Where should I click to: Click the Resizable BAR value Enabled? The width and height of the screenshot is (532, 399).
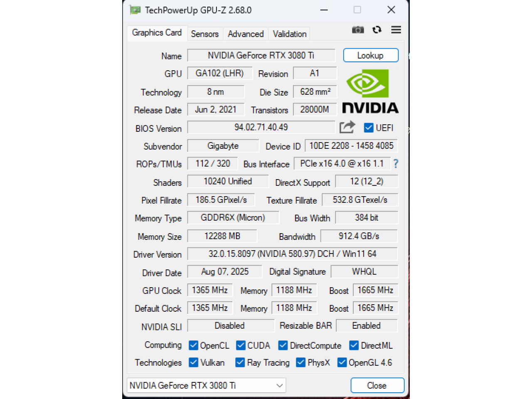click(x=367, y=325)
